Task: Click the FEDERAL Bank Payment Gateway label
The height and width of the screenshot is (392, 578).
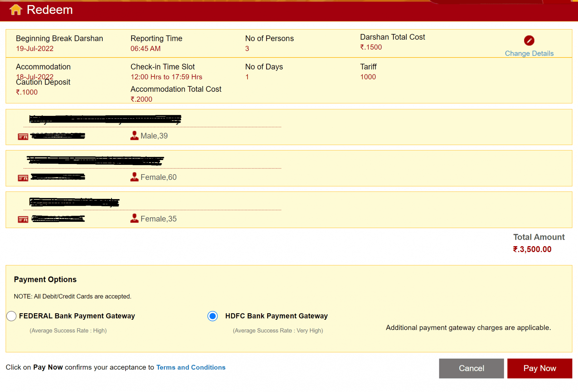Action: [x=77, y=316]
